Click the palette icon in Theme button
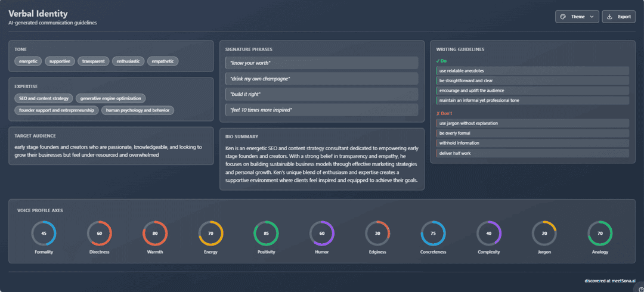This screenshot has height=292, width=644. (563, 17)
